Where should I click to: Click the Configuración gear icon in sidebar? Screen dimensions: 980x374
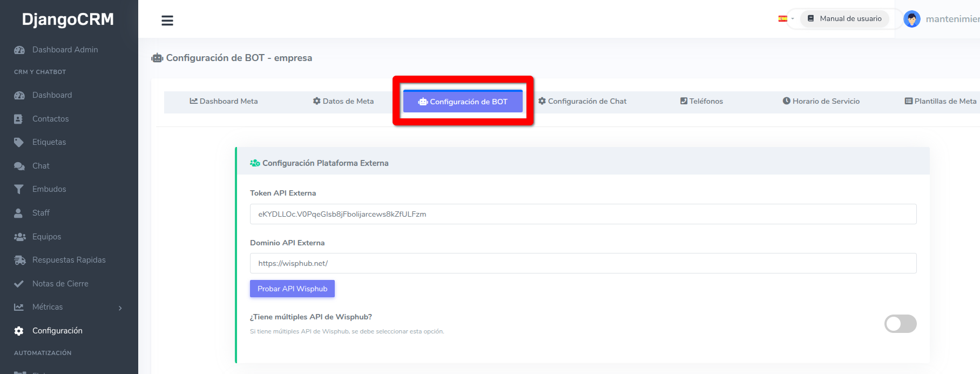19,331
